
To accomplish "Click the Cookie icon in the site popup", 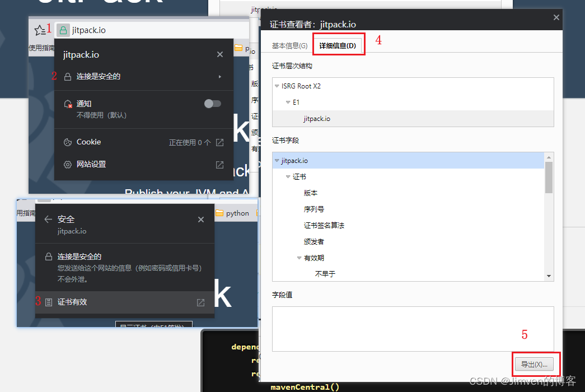I will (68, 142).
